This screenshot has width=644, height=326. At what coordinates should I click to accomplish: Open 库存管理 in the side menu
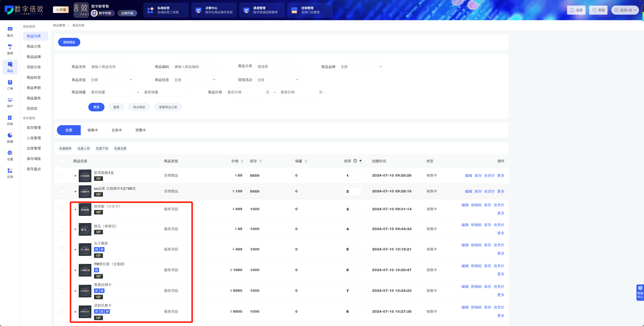[x=34, y=128]
